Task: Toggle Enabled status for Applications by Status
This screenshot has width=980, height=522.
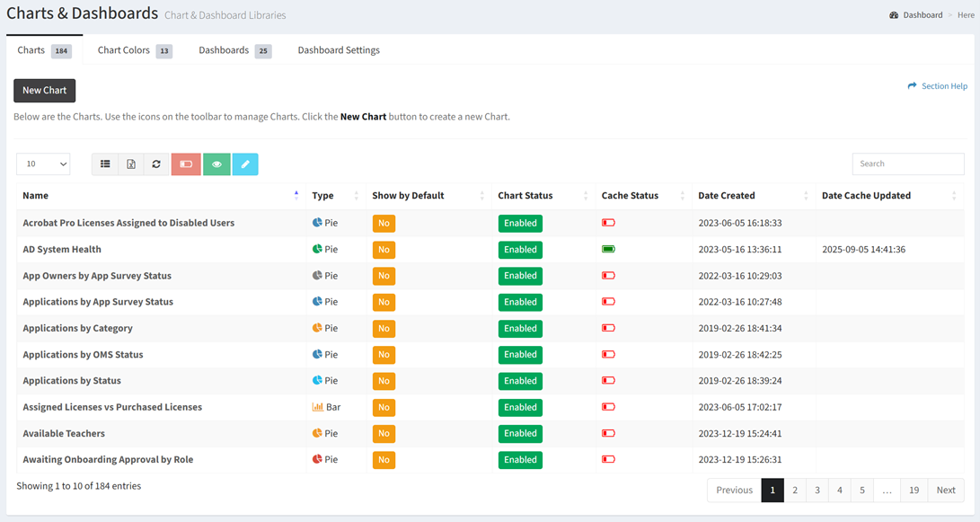Action: pyautogui.click(x=520, y=381)
